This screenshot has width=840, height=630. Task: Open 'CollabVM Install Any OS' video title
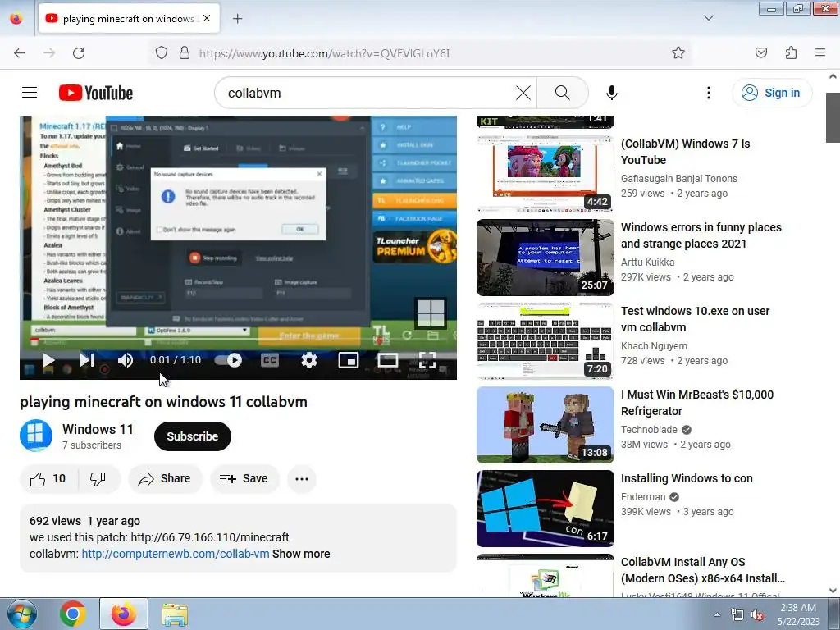click(x=703, y=570)
